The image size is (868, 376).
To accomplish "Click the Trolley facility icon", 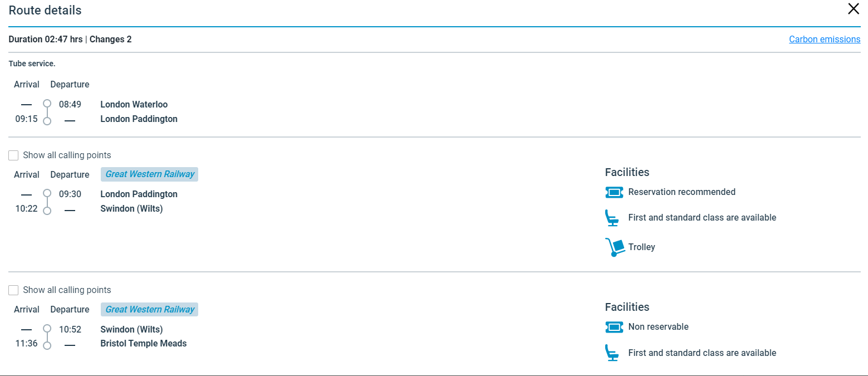I will point(614,247).
